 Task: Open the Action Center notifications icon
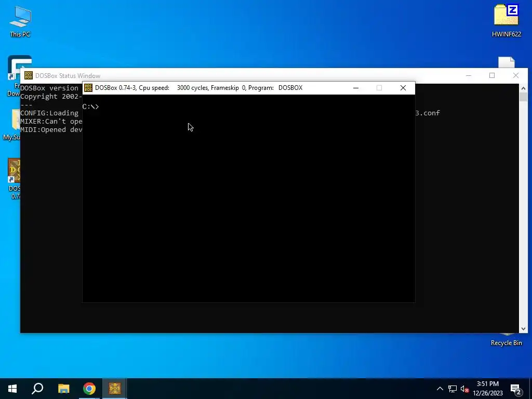516,389
